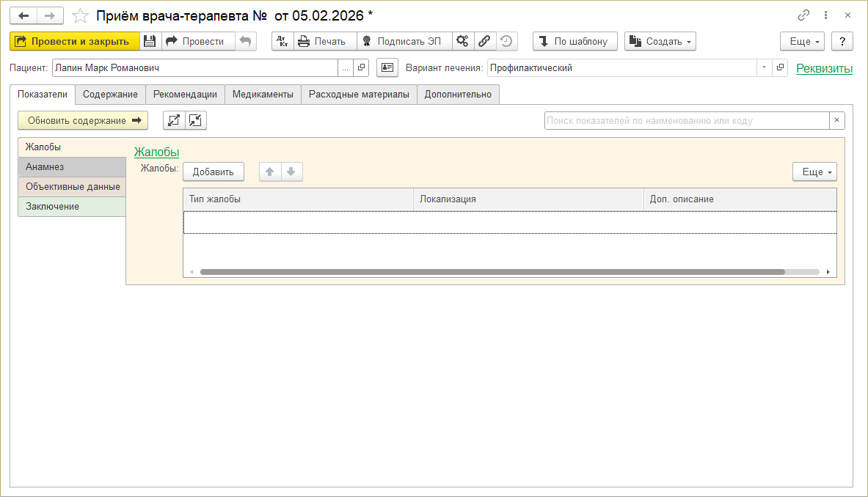Switch to the Медикаменты tab

[263, 95]
